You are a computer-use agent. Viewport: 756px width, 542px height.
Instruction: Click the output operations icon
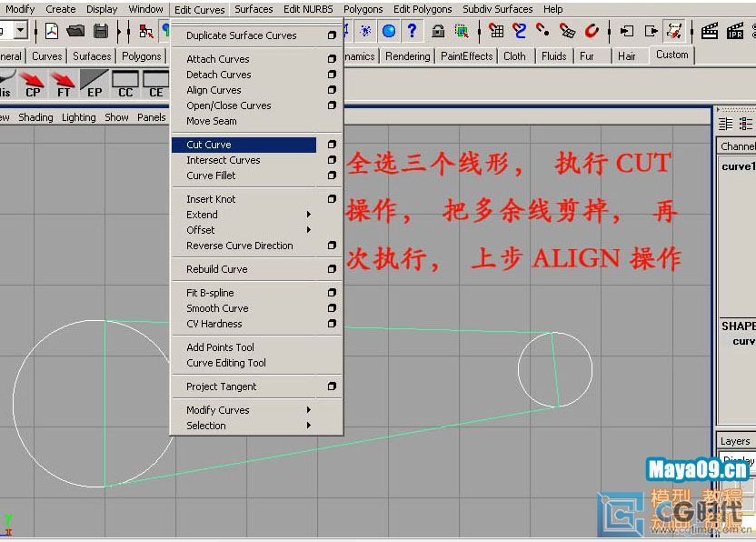pos(651,31)
